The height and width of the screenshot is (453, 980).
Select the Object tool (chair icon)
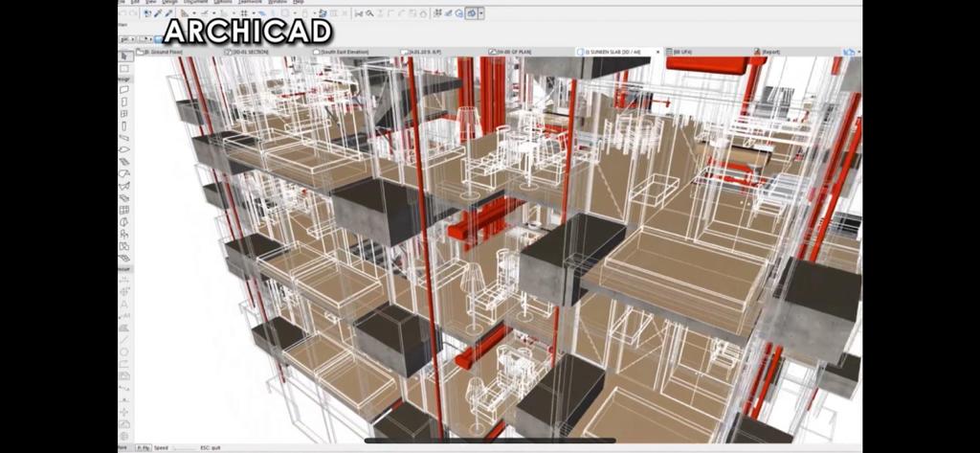(123, 233)
